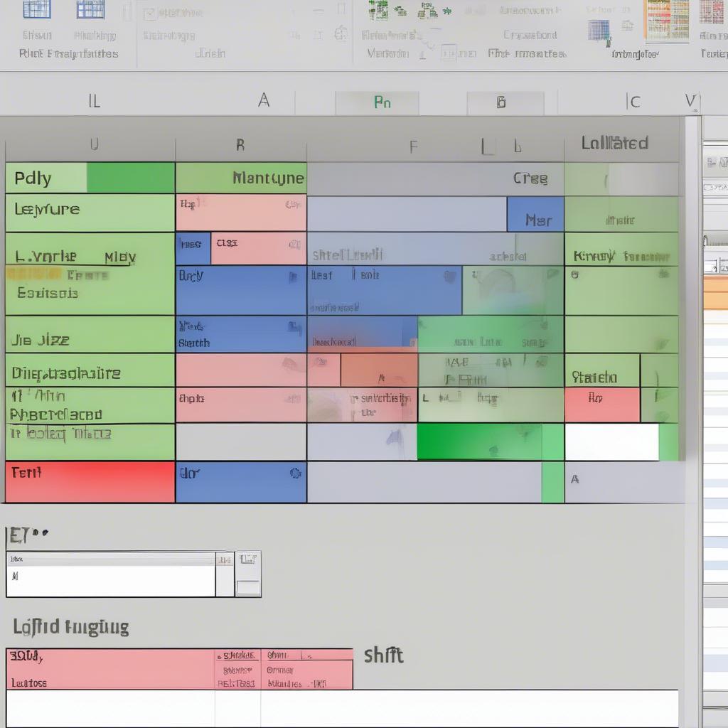The width and height of the screenshot is (728, 728).
Task: Select the small red 'Ro' cell
Action: [x=602, y=405]
